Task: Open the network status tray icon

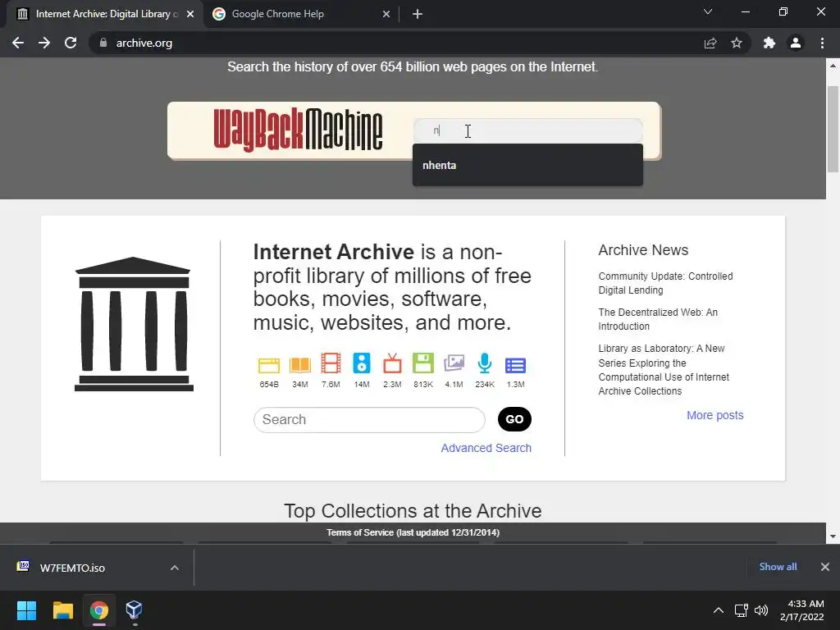Action: pos(742,610)
